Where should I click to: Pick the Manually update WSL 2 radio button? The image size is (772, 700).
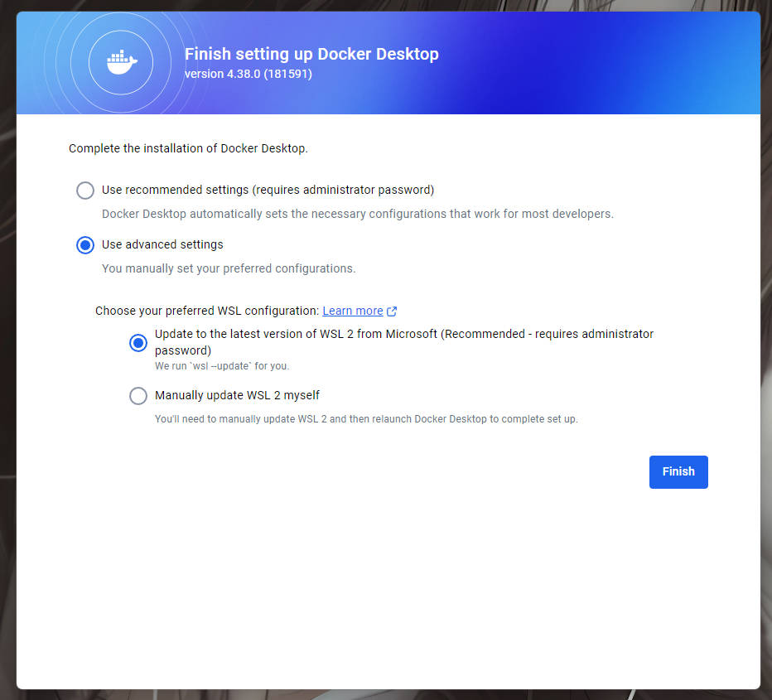pyautogui.click(x=138, y=396)
